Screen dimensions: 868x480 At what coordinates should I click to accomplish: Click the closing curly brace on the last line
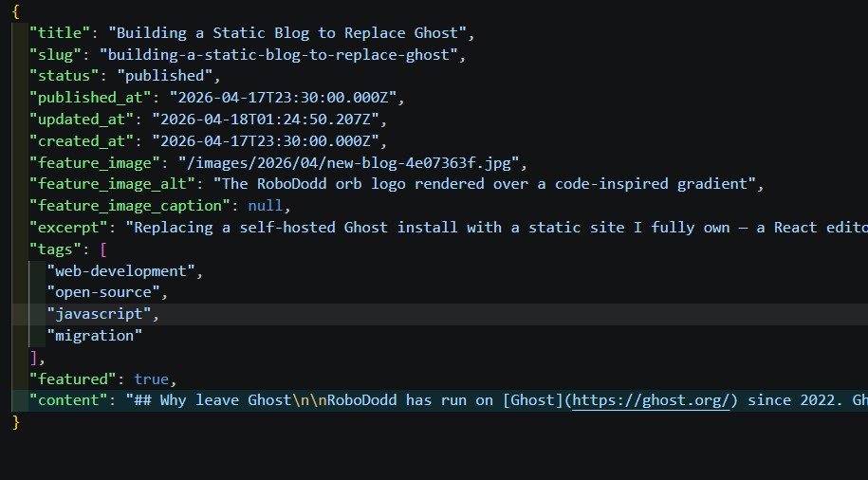tap(15, 422)
